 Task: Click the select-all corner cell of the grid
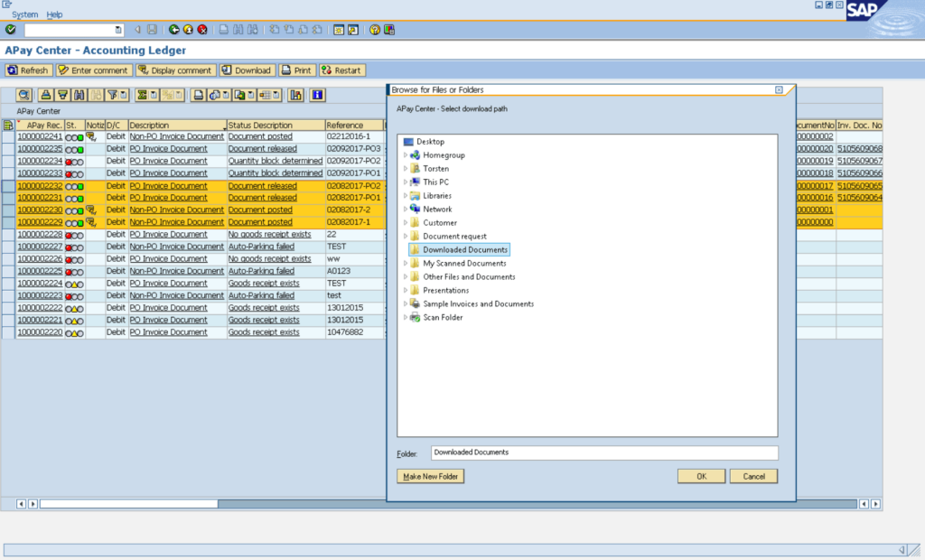(x=8, y=126)
